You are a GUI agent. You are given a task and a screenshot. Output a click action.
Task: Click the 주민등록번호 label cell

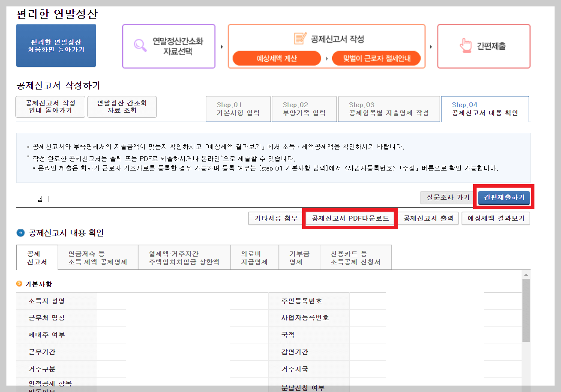point(309,301)
